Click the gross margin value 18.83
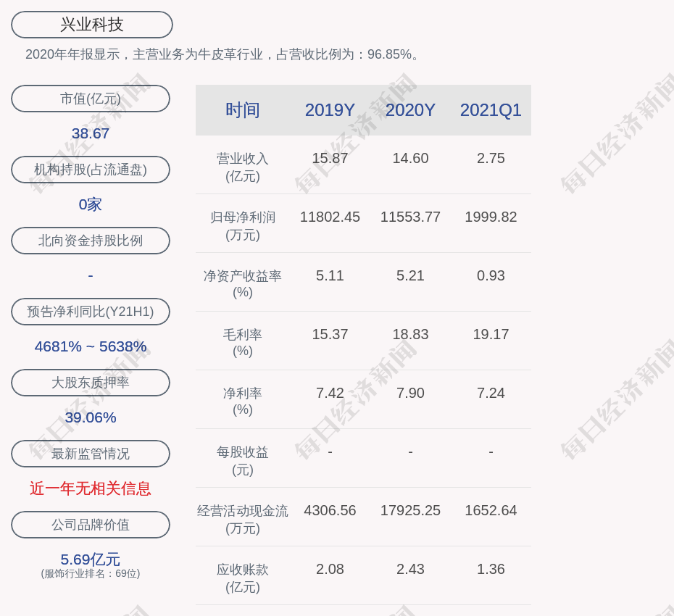Image resolution: width=674 pixels, height=616 pixels. [x=410, y=334]
